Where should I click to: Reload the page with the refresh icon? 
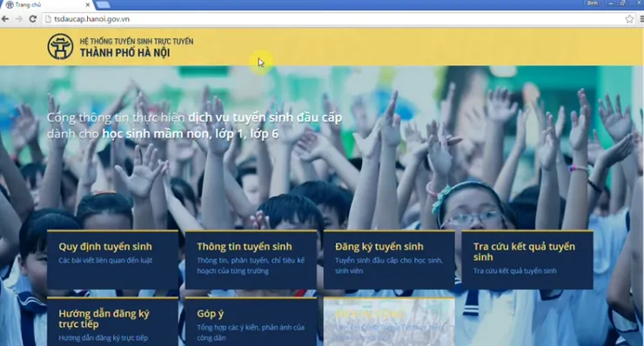click(x=33, y=19)
